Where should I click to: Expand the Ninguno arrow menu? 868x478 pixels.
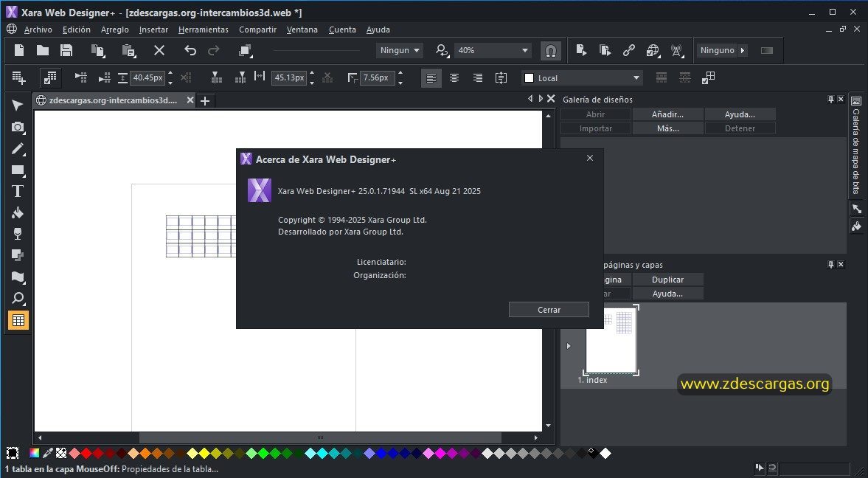coord(743,50)
